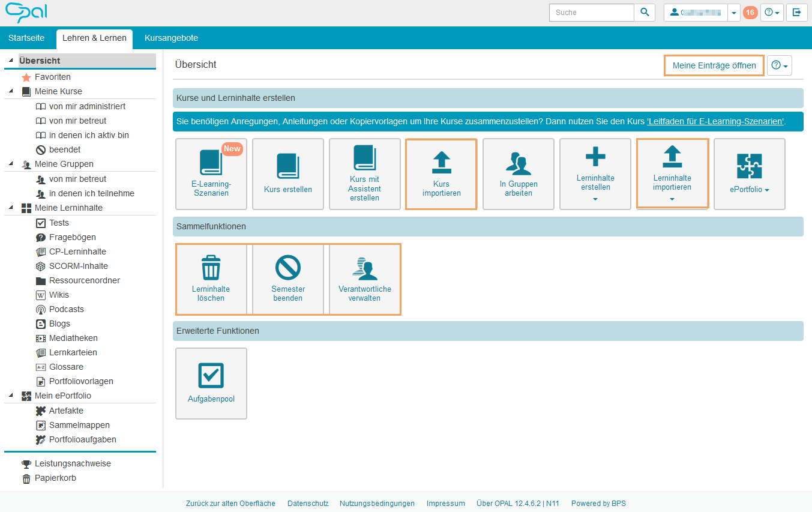This screenshot has height=512, width=812.
Task: Open Glossare in the sidebar
Action: (x=59, y=367)
